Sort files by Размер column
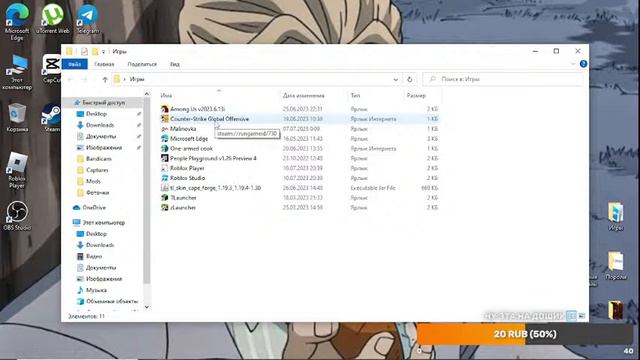Screen dimensions: 640x360 (416, 96)
